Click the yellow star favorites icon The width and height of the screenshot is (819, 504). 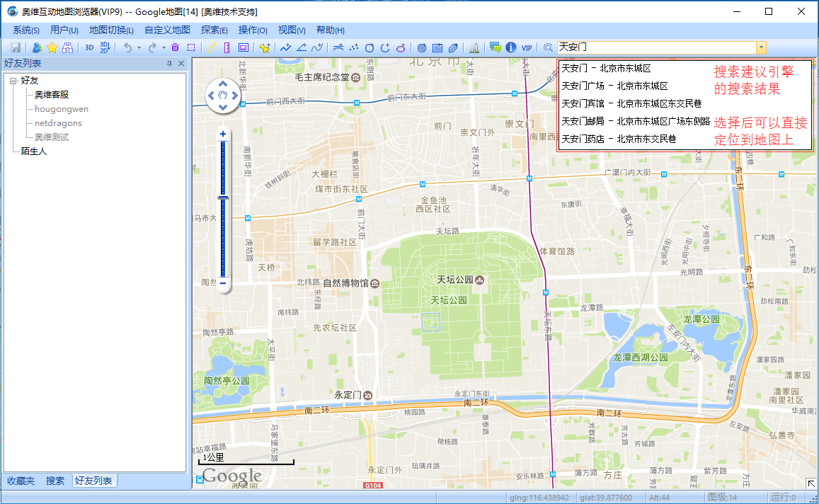pos(52,48)
